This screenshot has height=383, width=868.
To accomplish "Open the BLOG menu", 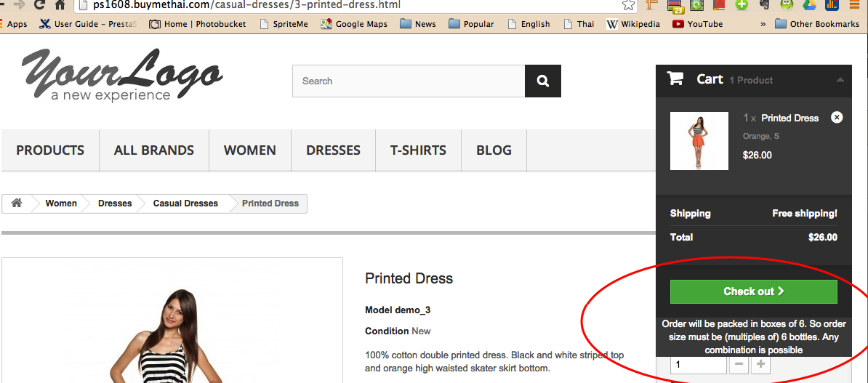I will point(494,150).
